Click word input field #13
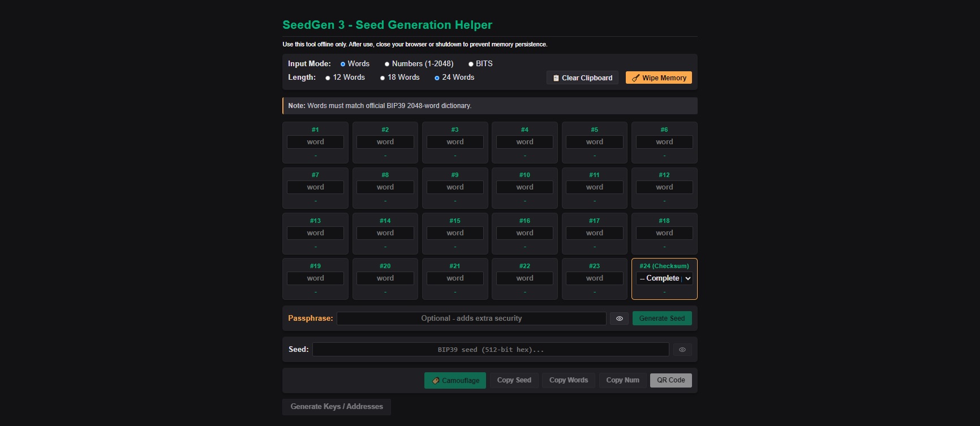980x426 pixels. coord(315,233)
